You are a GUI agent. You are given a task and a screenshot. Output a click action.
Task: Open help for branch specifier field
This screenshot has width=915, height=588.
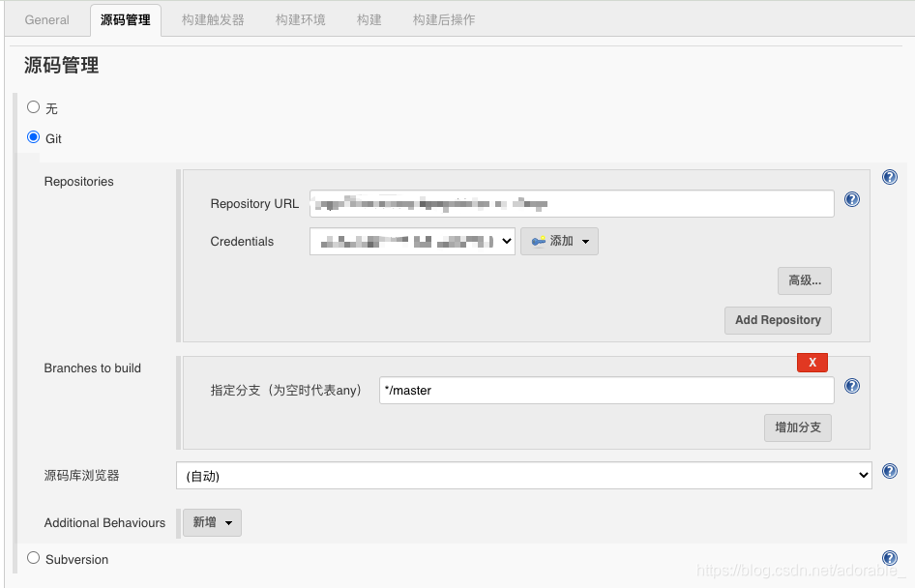tap(852, 386)
